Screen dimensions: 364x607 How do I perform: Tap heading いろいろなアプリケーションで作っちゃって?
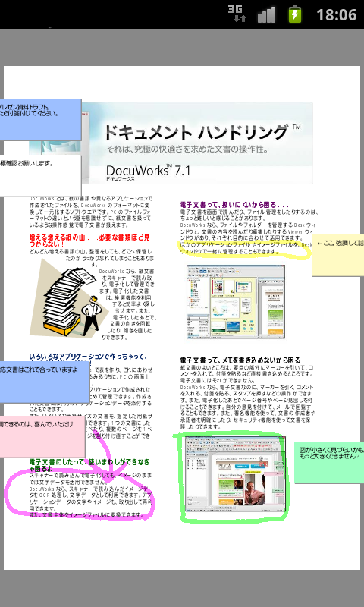tap(88, 357)
